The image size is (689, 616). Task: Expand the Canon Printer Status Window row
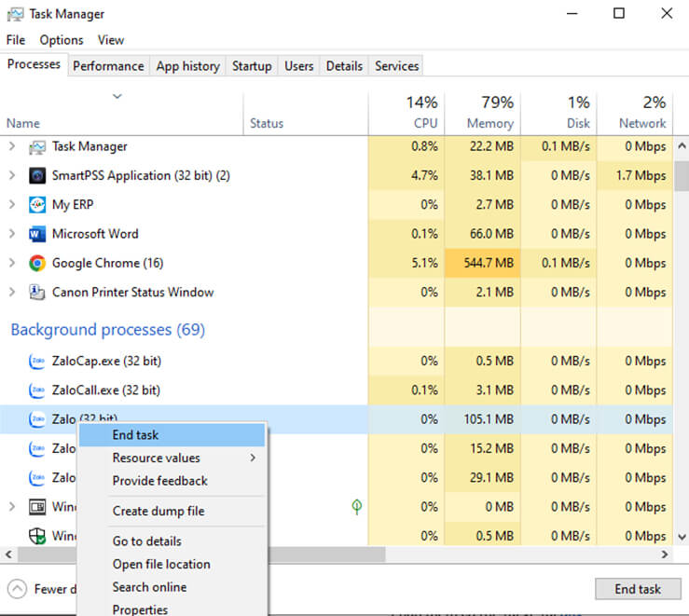pos(12,292)
